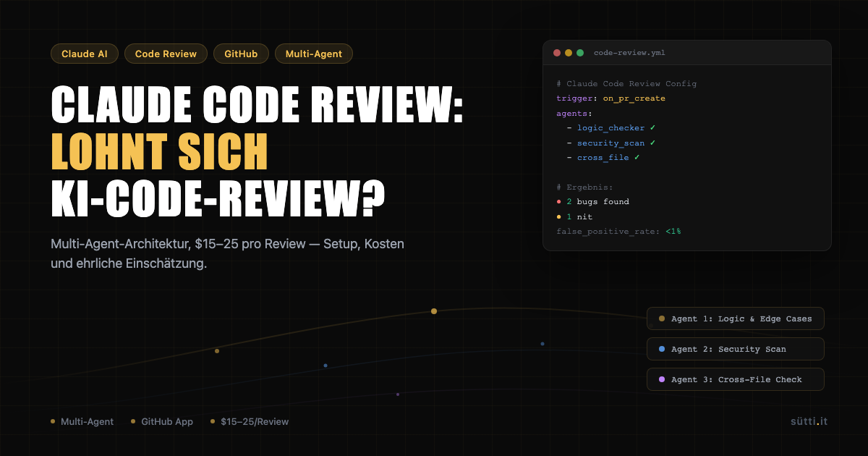
Task: Toggle the checkmark after logic_checker
Action: [652, 128]
